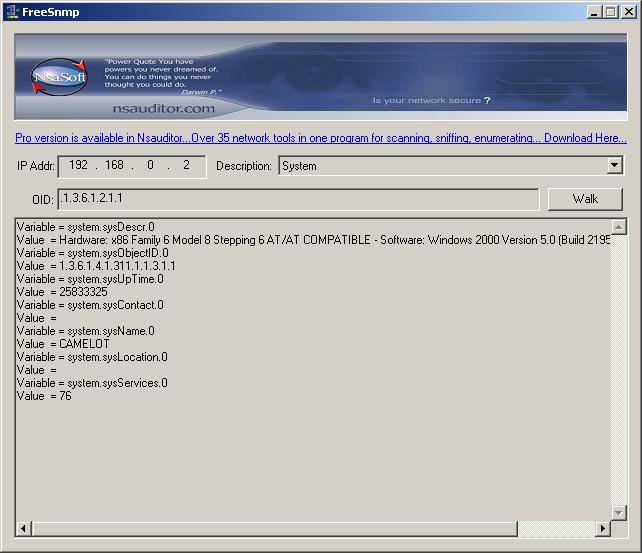642x553 pixels.
Task: Select the line 'Variable = system.sysObjectID.0'
Action: [93, 253]
